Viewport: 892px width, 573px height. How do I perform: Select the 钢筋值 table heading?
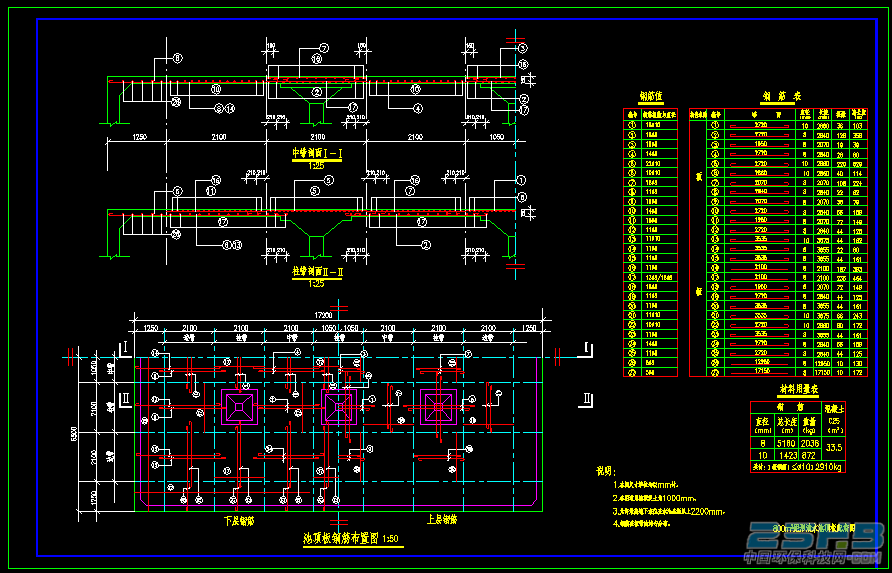pos(650,96)
